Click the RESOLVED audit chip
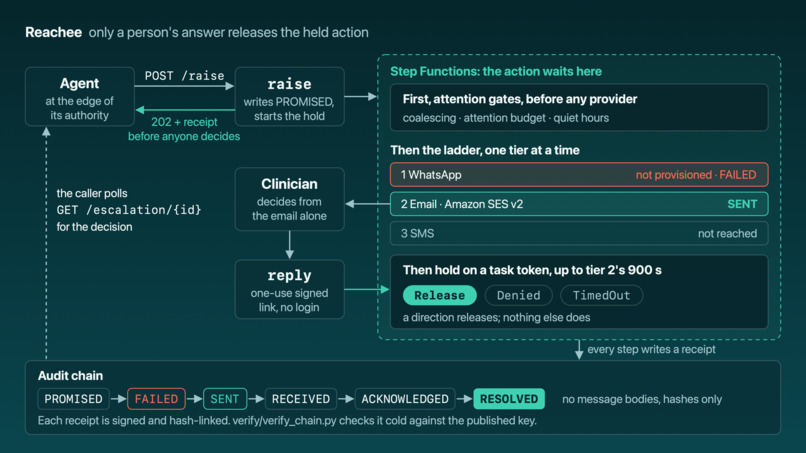The height and width of the screenshot is (453, 806). pos(509,399)
